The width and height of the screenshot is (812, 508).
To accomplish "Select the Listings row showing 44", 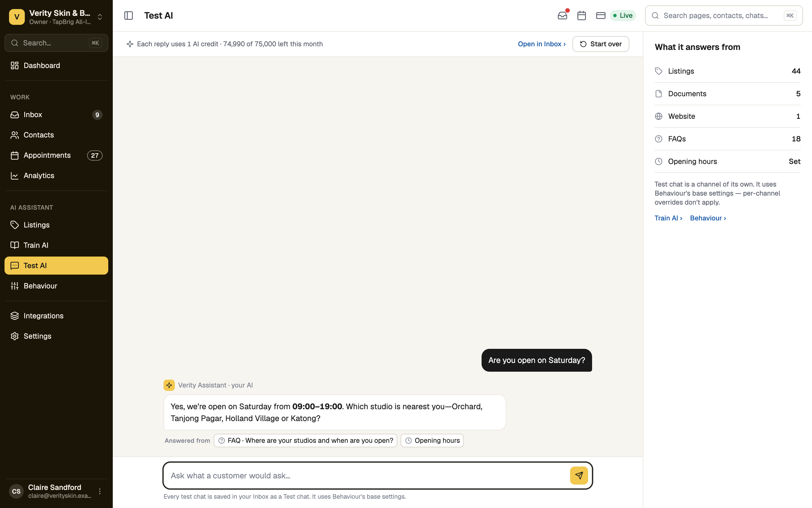I will (727, 71).
